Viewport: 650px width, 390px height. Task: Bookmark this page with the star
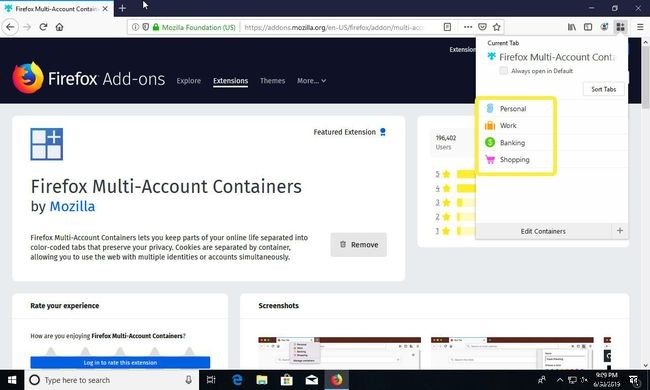(x=496, y=27)
